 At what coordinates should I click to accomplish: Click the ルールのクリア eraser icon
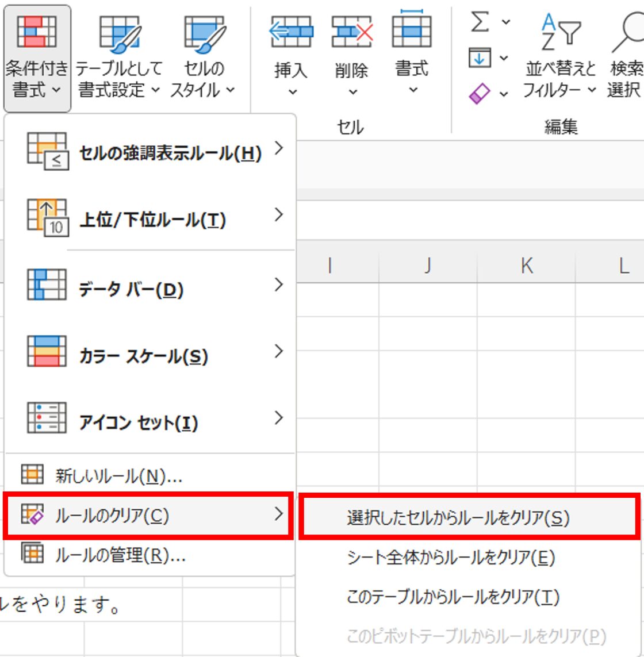pyautogui.click(x=32, y=514)
